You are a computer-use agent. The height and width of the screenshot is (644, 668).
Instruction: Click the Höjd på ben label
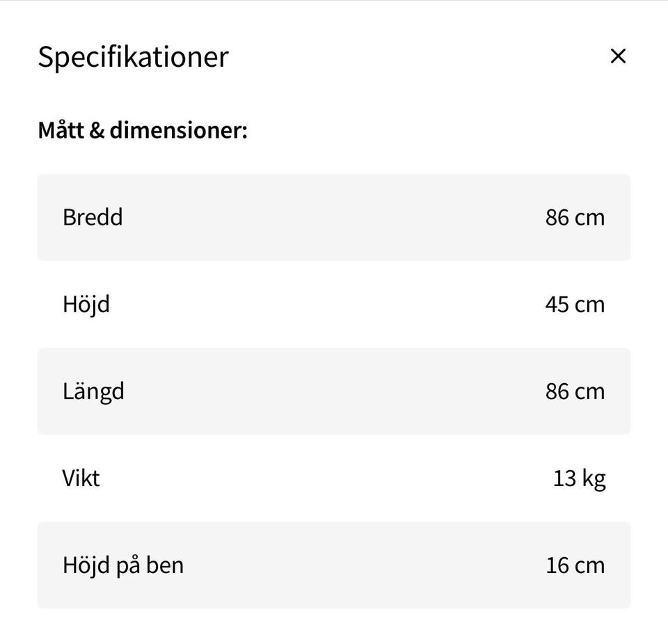123,565
